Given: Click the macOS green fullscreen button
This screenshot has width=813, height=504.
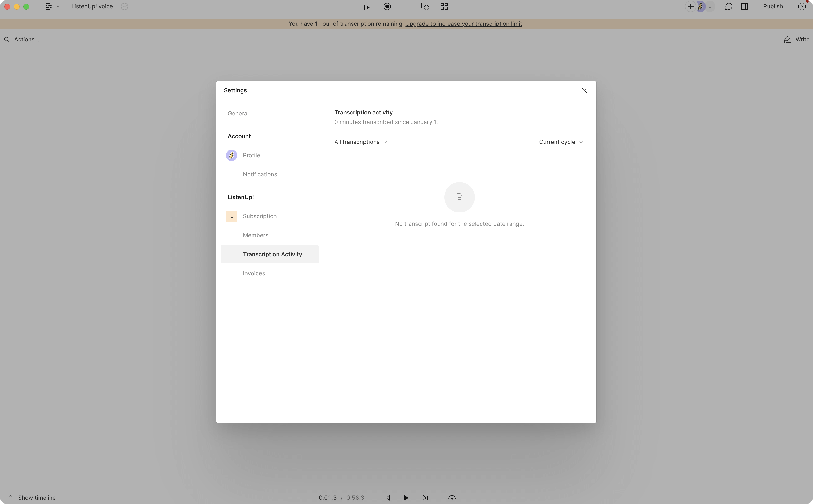Looking at the screenshot, I should pyautogui.click(x=26, y=6).
